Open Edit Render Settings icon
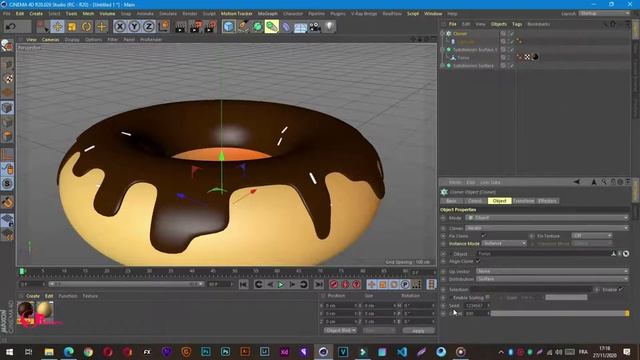 click(210, 27)
